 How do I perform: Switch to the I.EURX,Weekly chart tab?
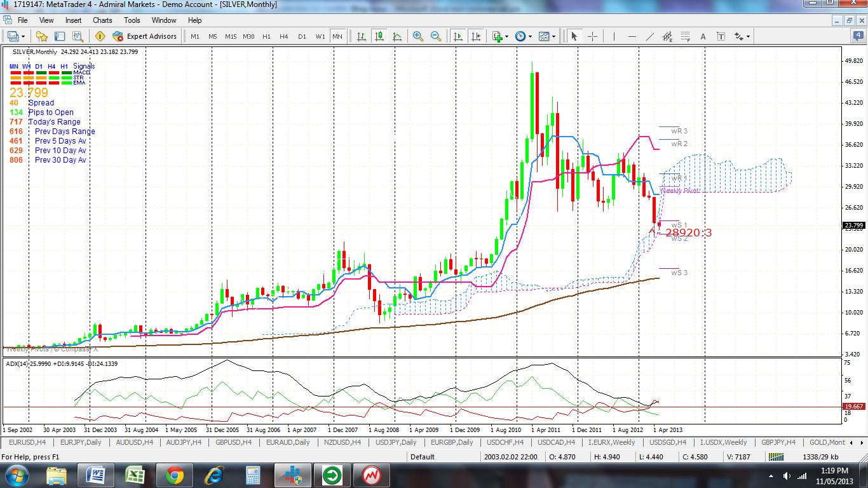click(611, 442)
